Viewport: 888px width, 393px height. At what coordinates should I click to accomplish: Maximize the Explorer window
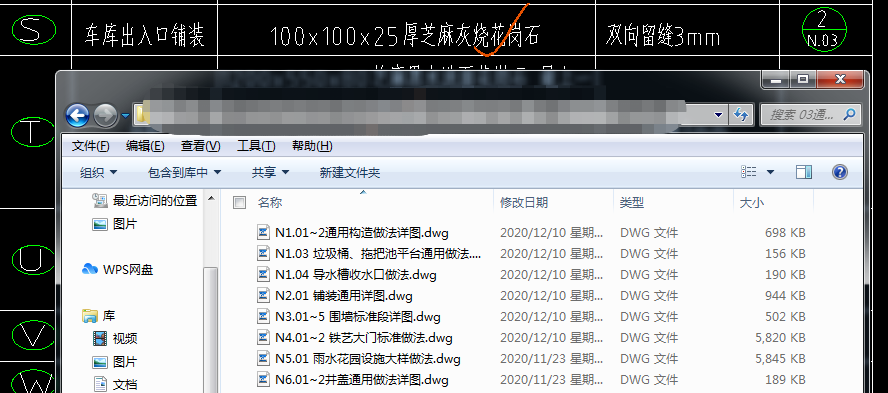(x=803, y=80)
